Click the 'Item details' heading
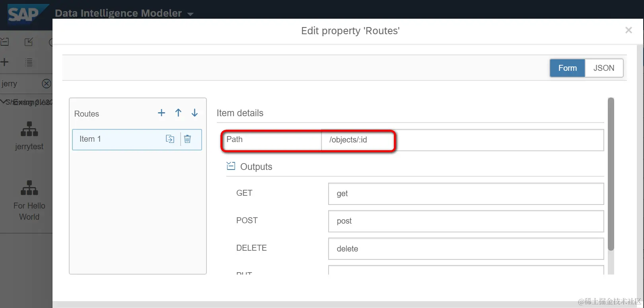 click(x=240, y=113)
